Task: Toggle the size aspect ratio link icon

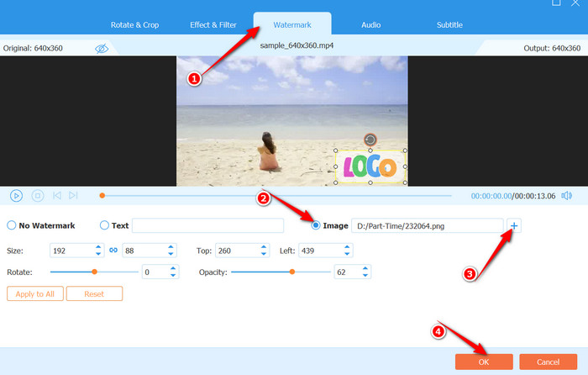Action: [112, 251]
